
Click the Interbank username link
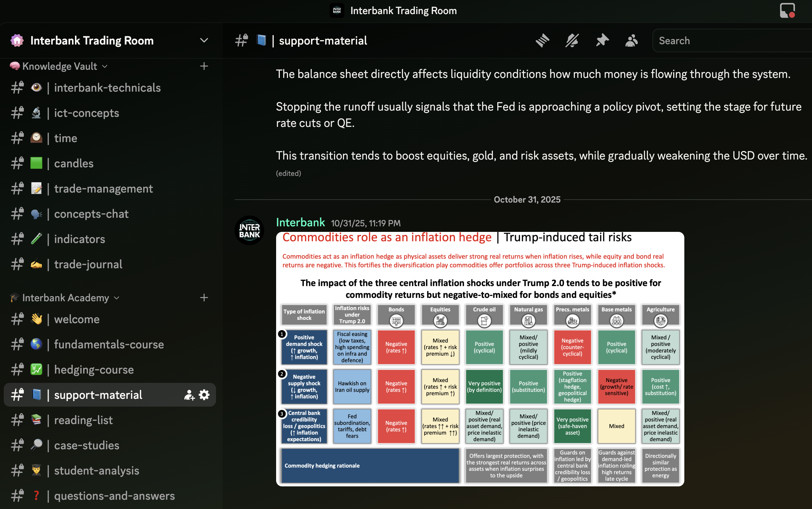tap(300, 223)
